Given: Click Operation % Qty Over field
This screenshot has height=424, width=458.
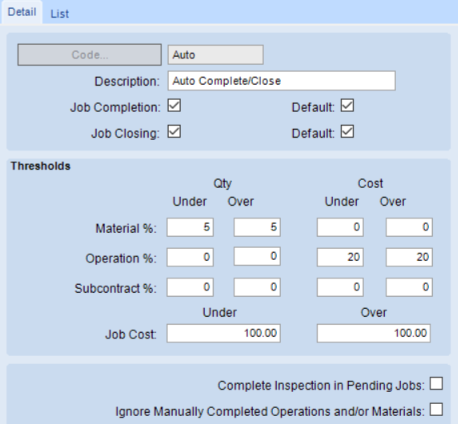Looking at the screenshot, I should tap(257, 256).
